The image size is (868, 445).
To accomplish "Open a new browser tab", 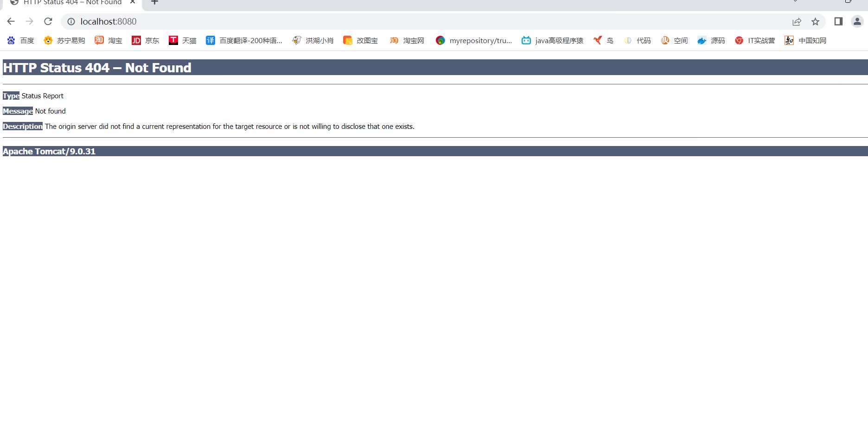I will (x=155, y=2).
